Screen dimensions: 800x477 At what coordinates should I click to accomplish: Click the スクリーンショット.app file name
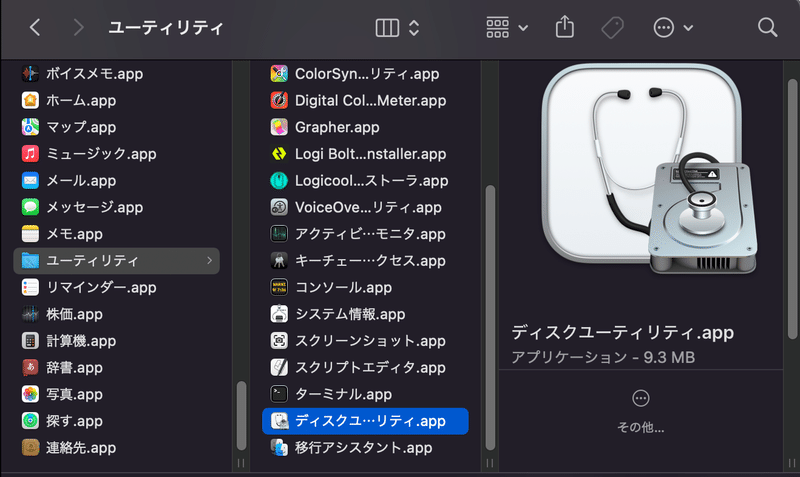click(x=370, y=341)
